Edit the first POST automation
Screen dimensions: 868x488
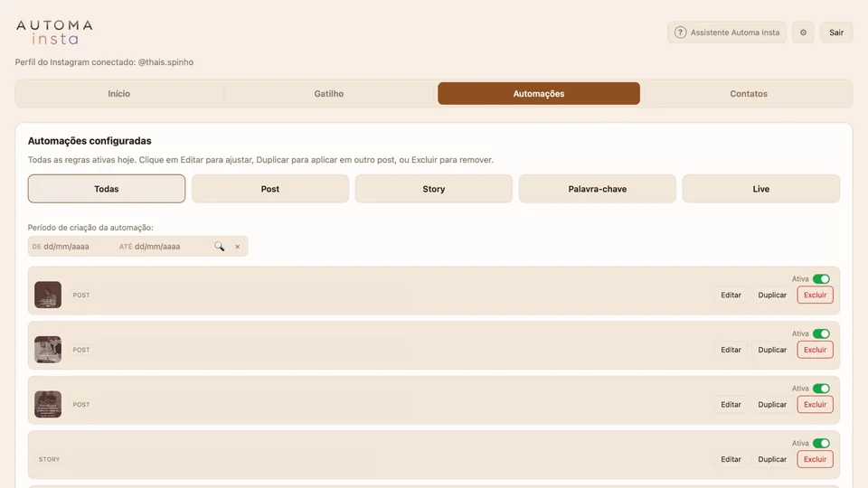pyautogui.click(x=731, y=295)
